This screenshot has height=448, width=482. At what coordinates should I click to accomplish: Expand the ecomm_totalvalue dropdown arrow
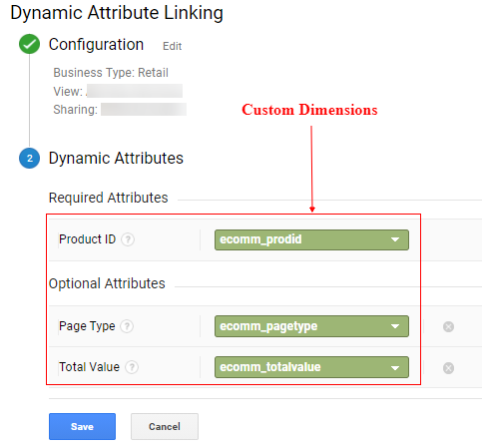coord(395,368)
